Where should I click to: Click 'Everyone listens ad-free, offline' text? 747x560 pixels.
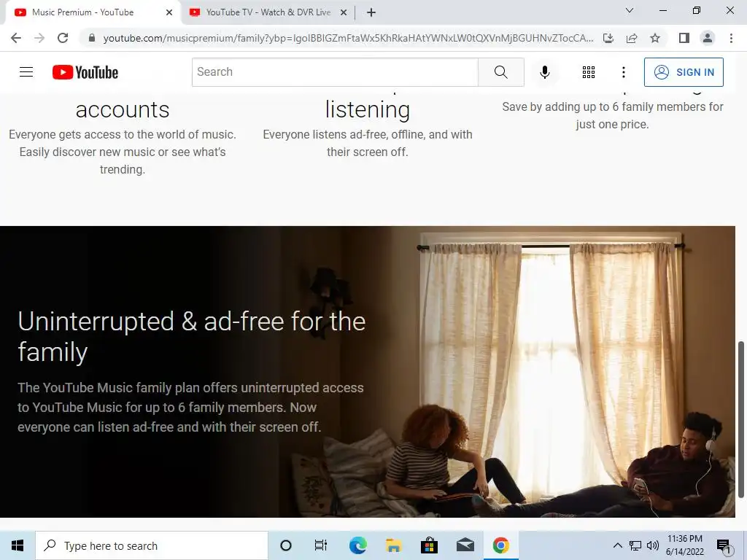point(368,143)
